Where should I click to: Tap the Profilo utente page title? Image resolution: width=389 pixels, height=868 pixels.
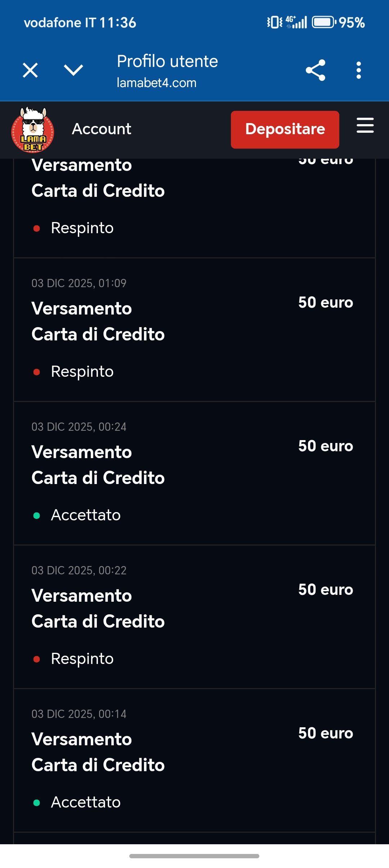pos(167,62)
